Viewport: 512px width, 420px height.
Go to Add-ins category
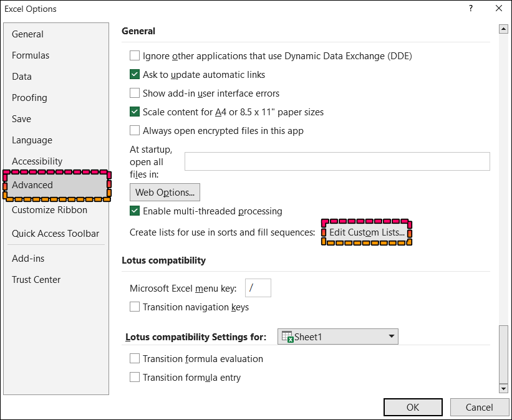coord(28,259)
